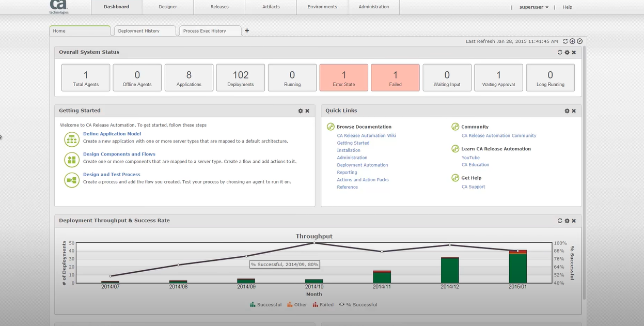Open the Releases menu

click(x=219, y=7)
